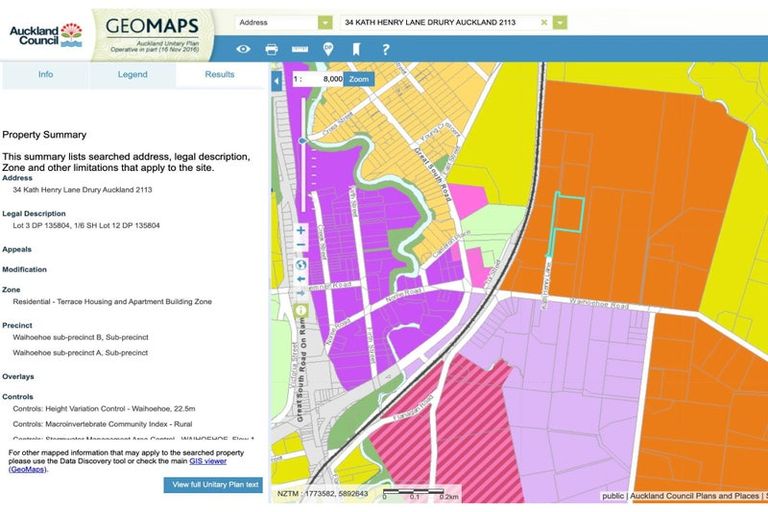This screenshot has height=512, width=768.
Task: Expand the address suggestions dropdown arrow
Action: point(560,22)
